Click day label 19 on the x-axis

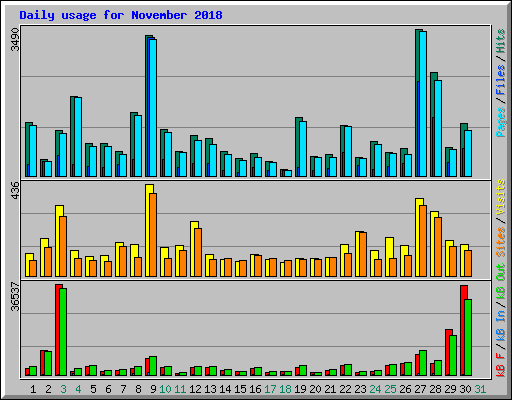[x=300, y=389]
